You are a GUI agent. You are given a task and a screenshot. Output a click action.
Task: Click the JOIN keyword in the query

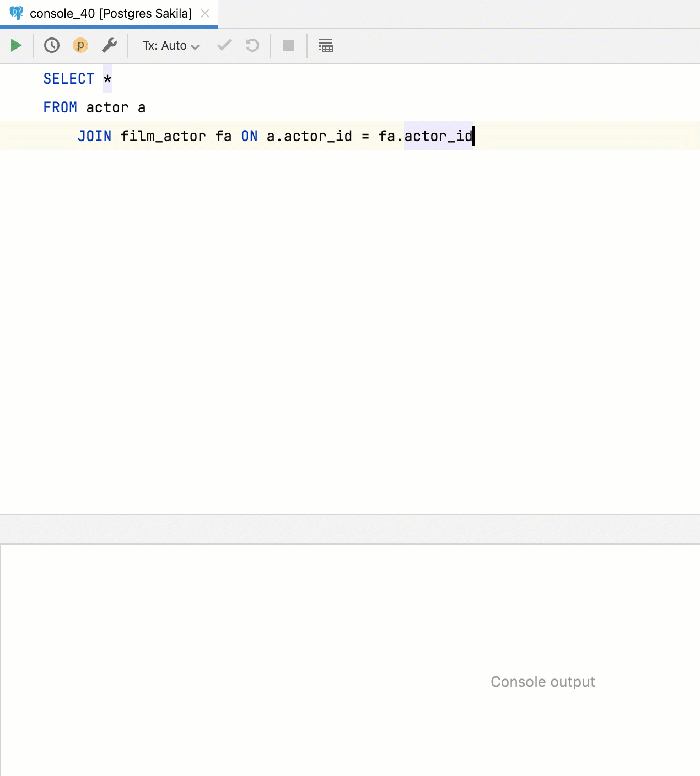click(94, 136)
